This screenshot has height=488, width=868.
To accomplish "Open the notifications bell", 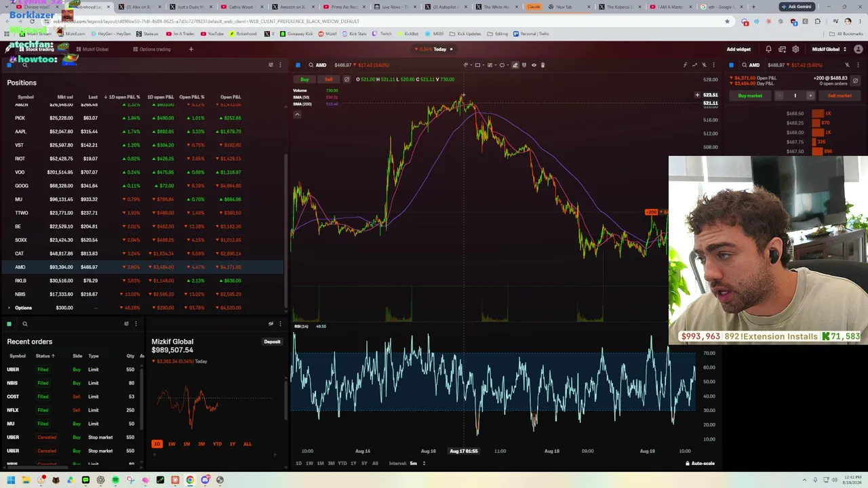I will click(x=768, y=49).
